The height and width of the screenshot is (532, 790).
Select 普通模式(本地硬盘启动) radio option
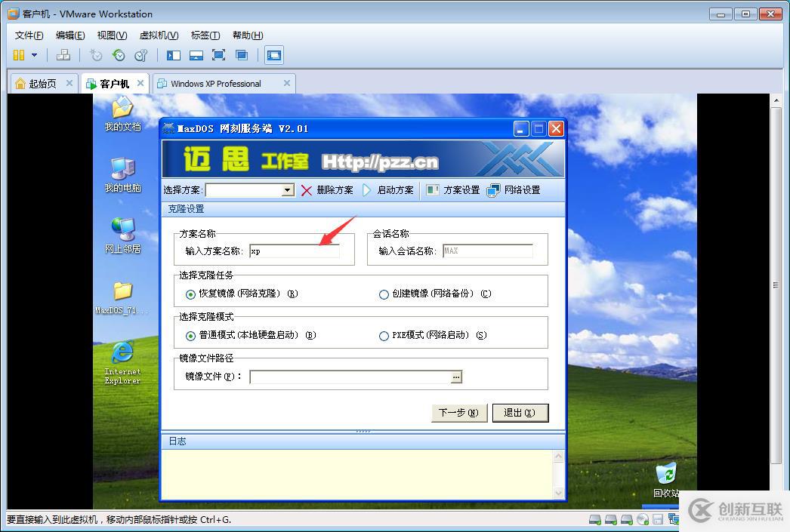coord(251,335)
